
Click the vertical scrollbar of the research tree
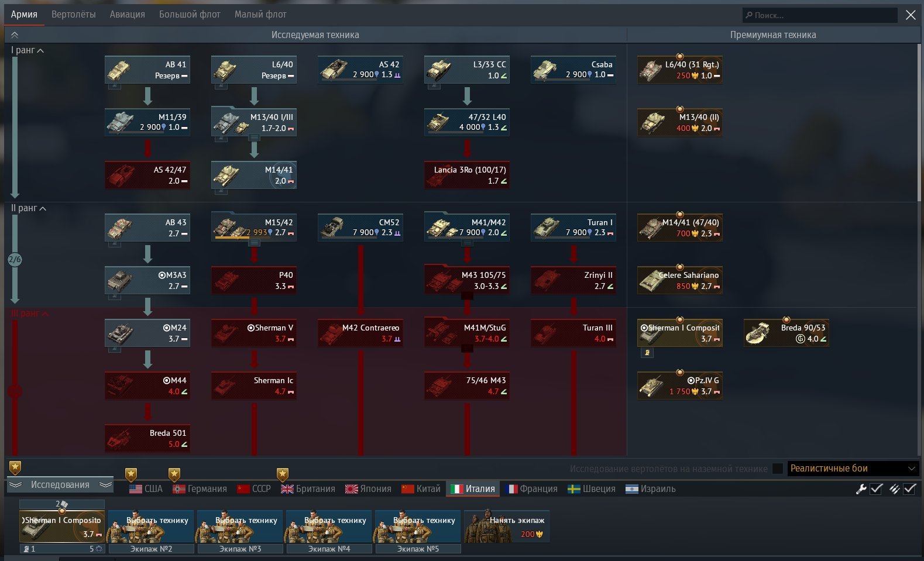[920, 123]
